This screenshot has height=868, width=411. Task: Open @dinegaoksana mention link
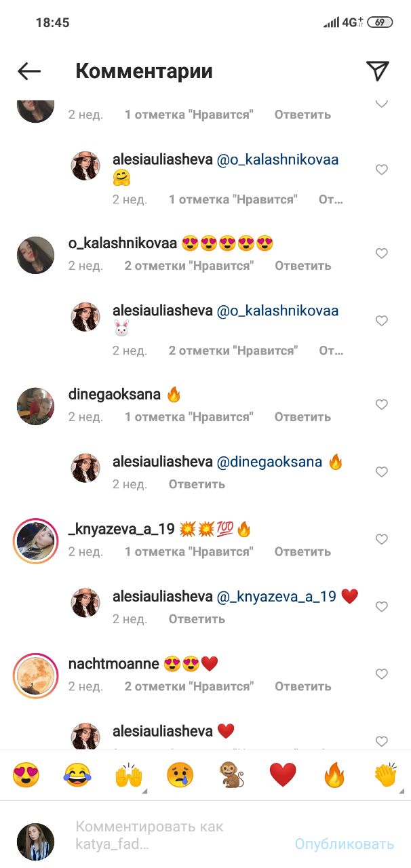click(269, 462)
